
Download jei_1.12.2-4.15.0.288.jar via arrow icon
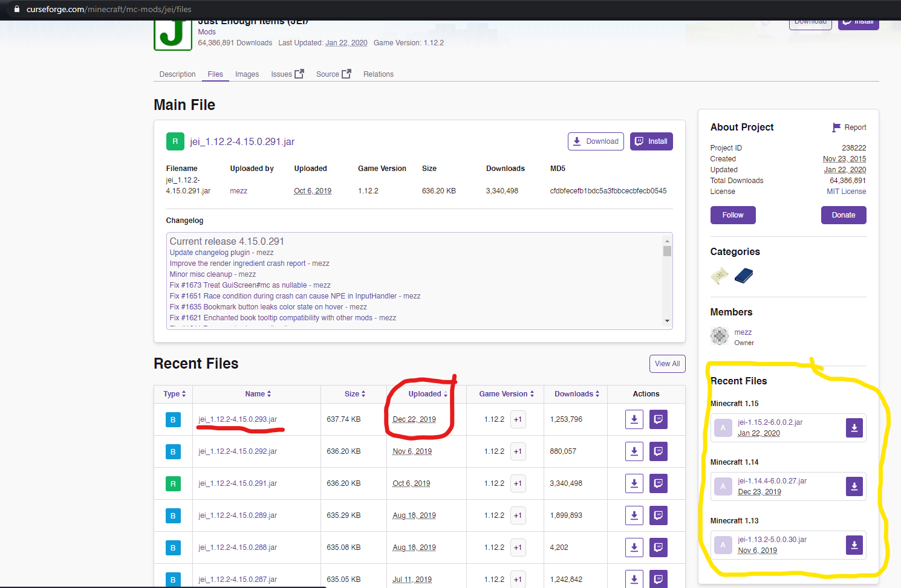pos(634,548)
